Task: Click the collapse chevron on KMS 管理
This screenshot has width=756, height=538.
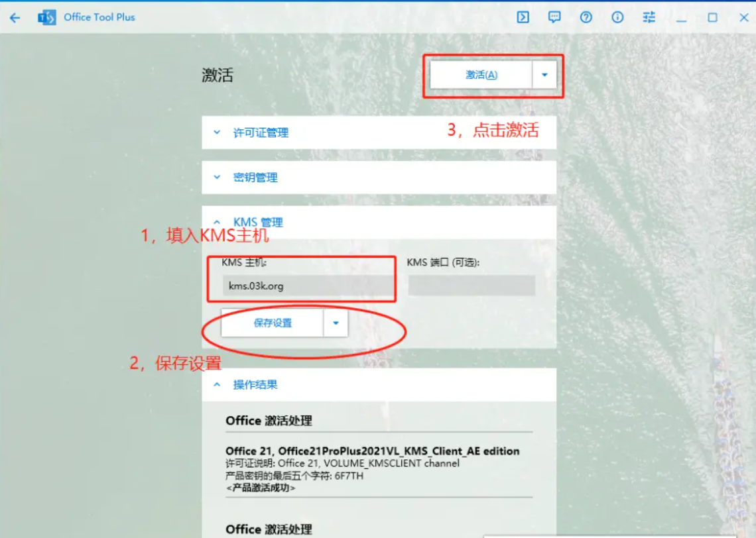Action: click(x=217, y=221)
